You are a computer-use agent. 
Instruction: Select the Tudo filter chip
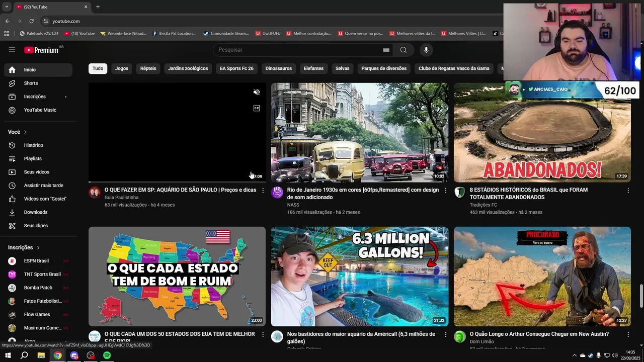[98, 68]
